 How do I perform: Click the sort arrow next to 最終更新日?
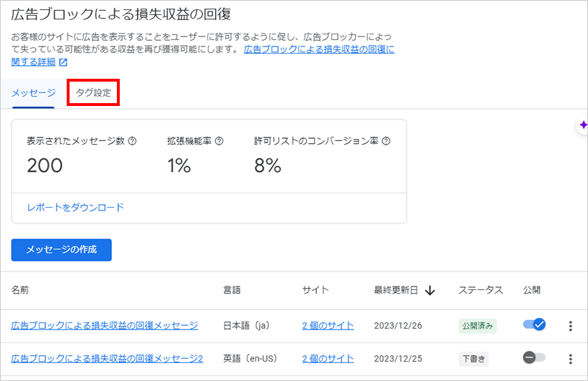(x=430, y=290)
